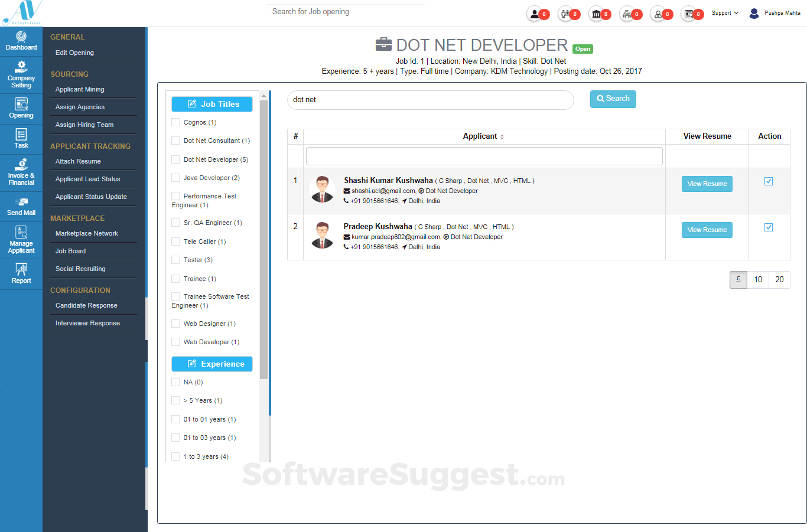Image resolution: width=807 pixels, height=532 pixels.
Task: Click the Pushpa Mehta user avatar icon
Action: click(x=754, y=13)
